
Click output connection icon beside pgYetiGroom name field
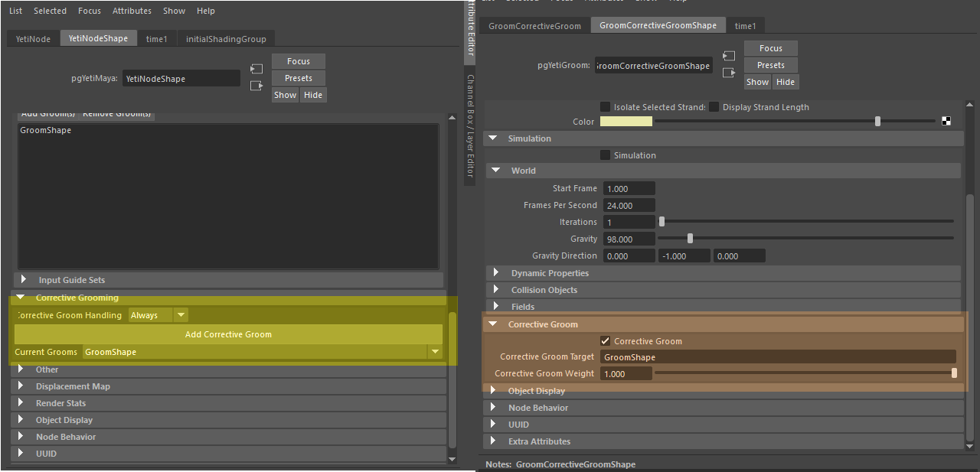click(729, 73)
